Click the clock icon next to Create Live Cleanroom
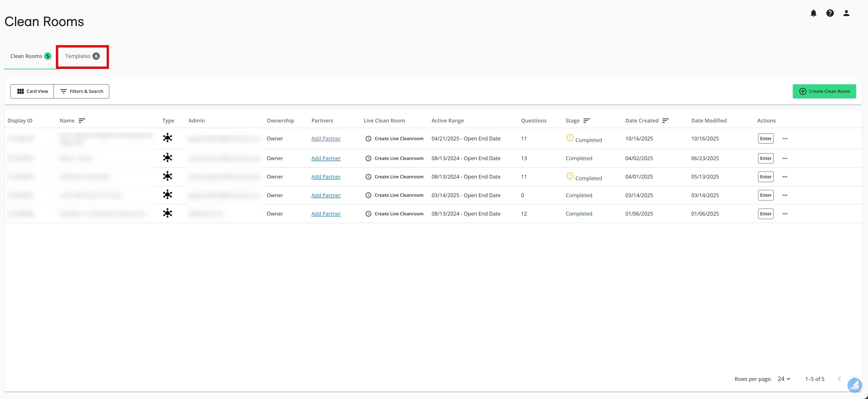The width and height of the screenshot is (868, 399). tap(368, 138)
